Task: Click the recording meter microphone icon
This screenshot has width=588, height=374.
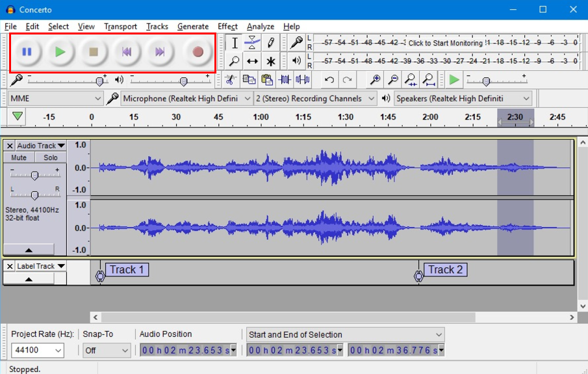Action: [x=296, y=42]
